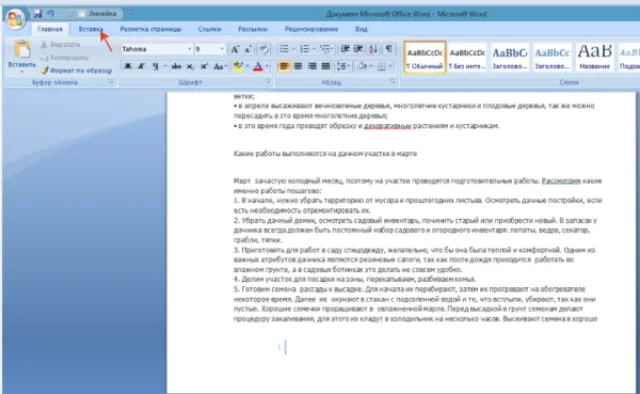Open font color dropdown arrow
This screenshot has height=394, width=640.
267,66
